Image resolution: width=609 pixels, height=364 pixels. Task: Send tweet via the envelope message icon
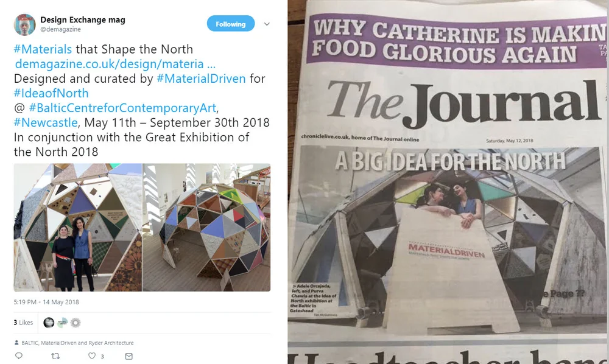(x=129, y=356)
